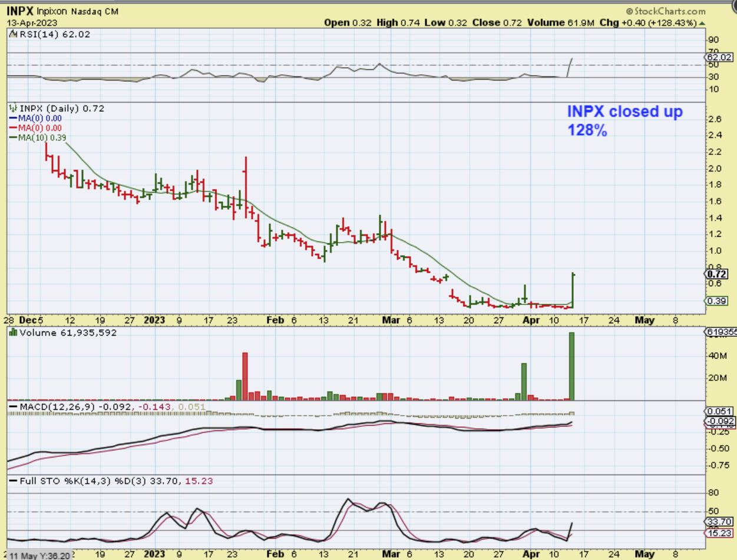Click the tall red volume bar in late January
The image size is (737, 560).
245,376
